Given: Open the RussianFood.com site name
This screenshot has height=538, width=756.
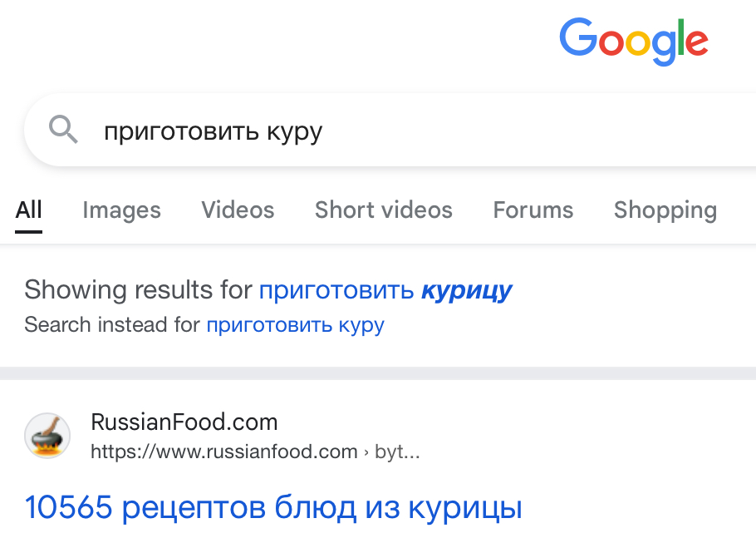Looking at the screenshot, I should coord(184,422).
